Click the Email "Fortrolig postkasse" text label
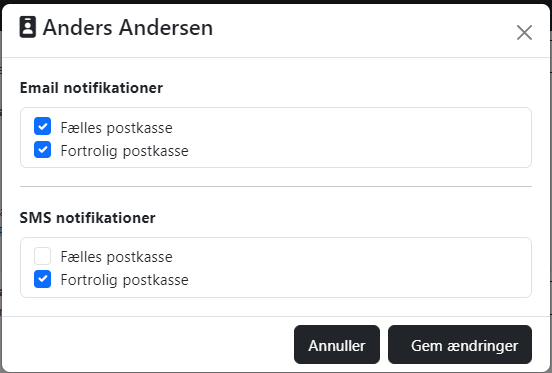This screenshot has height=373, width=552. click(125, 151)
